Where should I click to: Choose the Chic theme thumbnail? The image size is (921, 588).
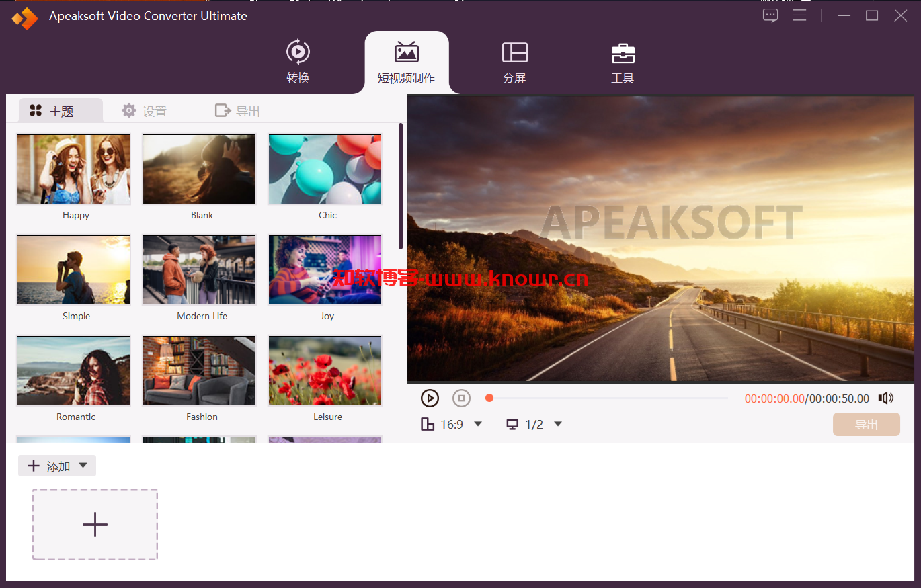(x=325, y=169)
